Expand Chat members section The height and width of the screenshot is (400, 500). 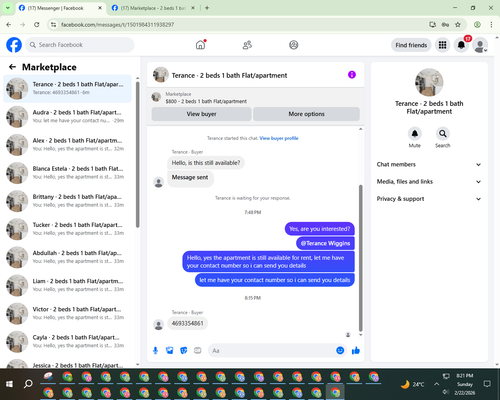pos(429,164)
